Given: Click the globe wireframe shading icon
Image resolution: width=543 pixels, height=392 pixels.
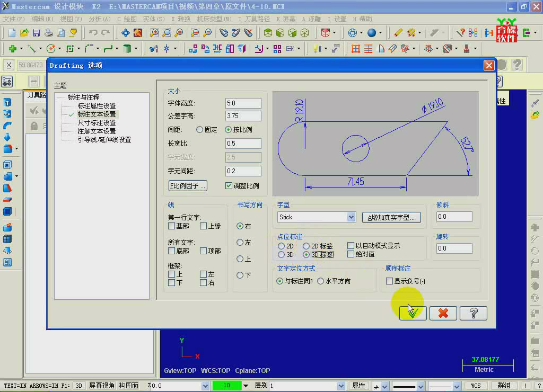Looking at the screenshot, I should pyautogui.click(x=352, y=33).
